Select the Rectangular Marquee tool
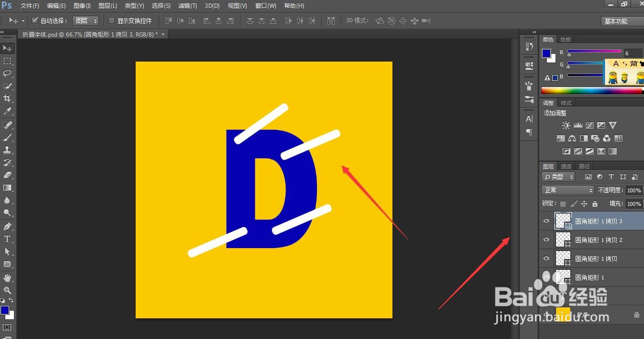 [x=7, y=61]
